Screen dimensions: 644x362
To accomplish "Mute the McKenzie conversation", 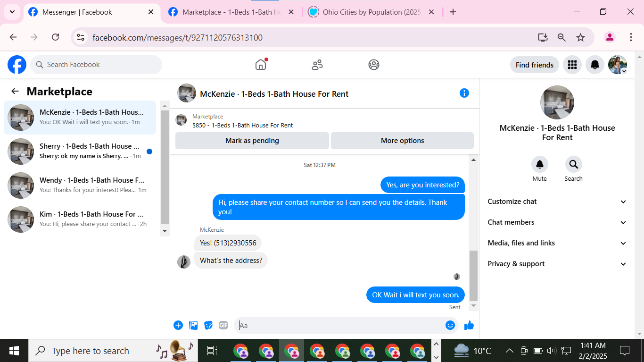I will tap(540, 164).
